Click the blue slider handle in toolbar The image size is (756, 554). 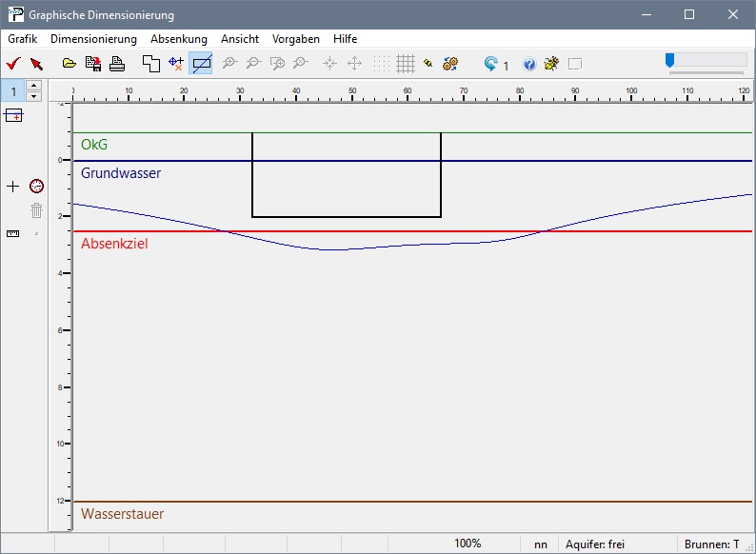pos(670,60)
